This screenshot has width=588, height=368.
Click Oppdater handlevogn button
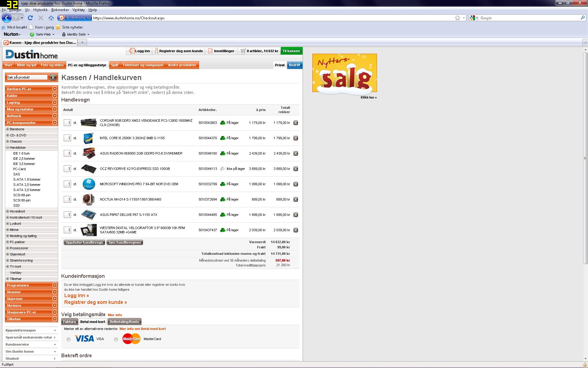[x=84, y=243]
